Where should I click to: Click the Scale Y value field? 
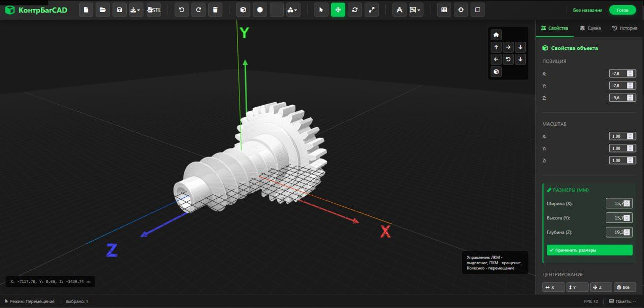[x=622, y=148]
